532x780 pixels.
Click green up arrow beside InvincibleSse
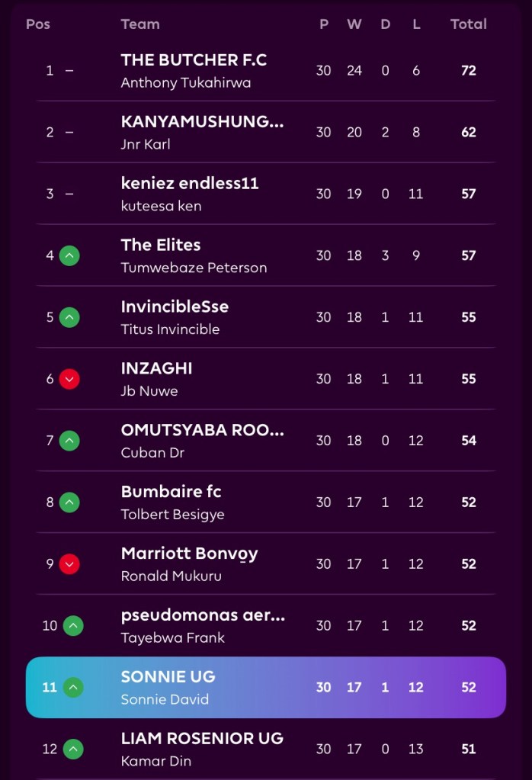[69, 317]
